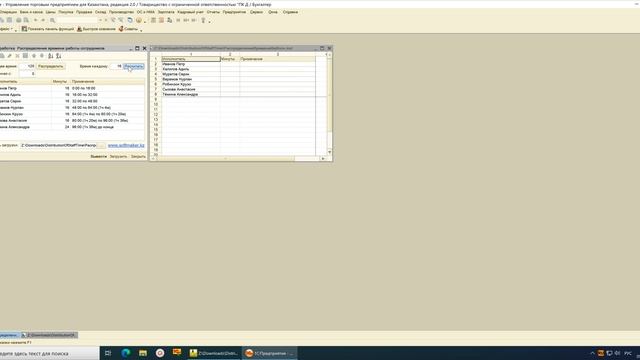
Task: Switch to Z:\Downloads window tab in bottom panel
Action: pos(49,335)
